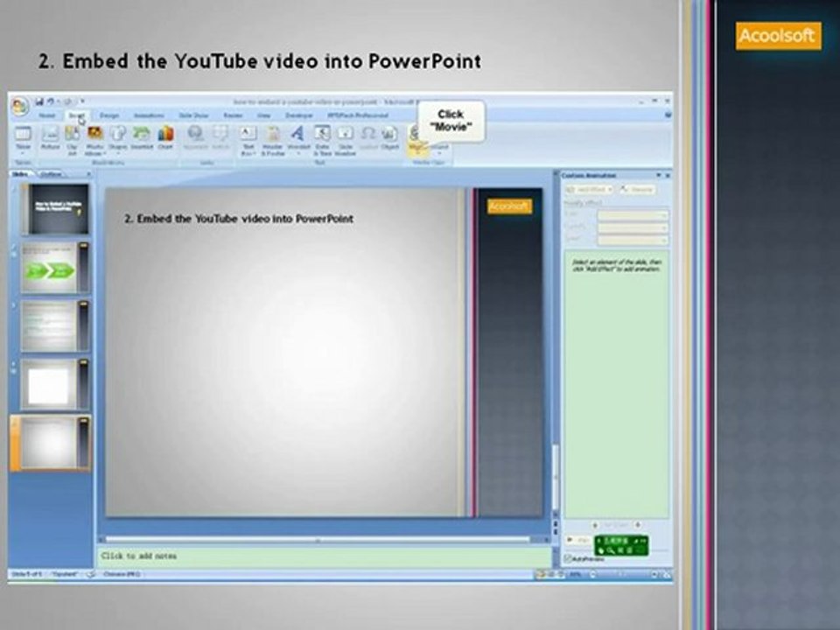Select the highlighted slide 5 thumbnail

(55, 443)
